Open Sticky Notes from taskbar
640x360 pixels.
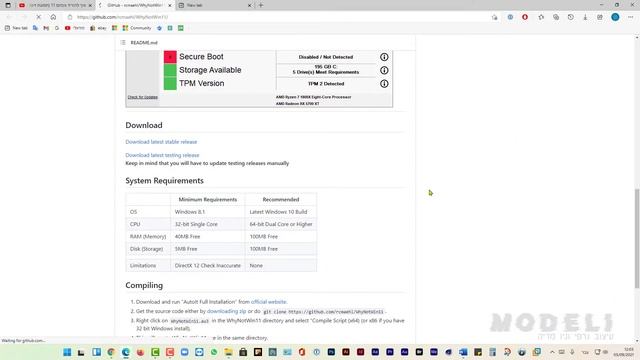(478, 352)
